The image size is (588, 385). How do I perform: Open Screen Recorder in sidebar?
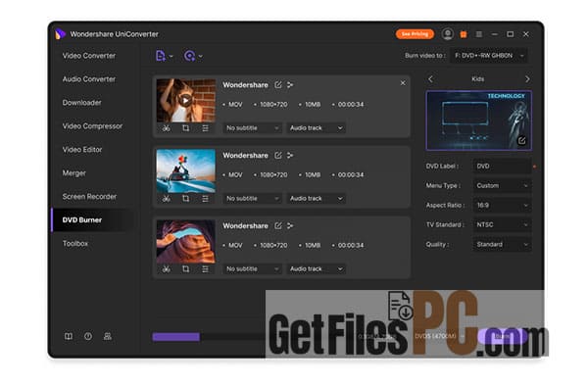[89, 197]
